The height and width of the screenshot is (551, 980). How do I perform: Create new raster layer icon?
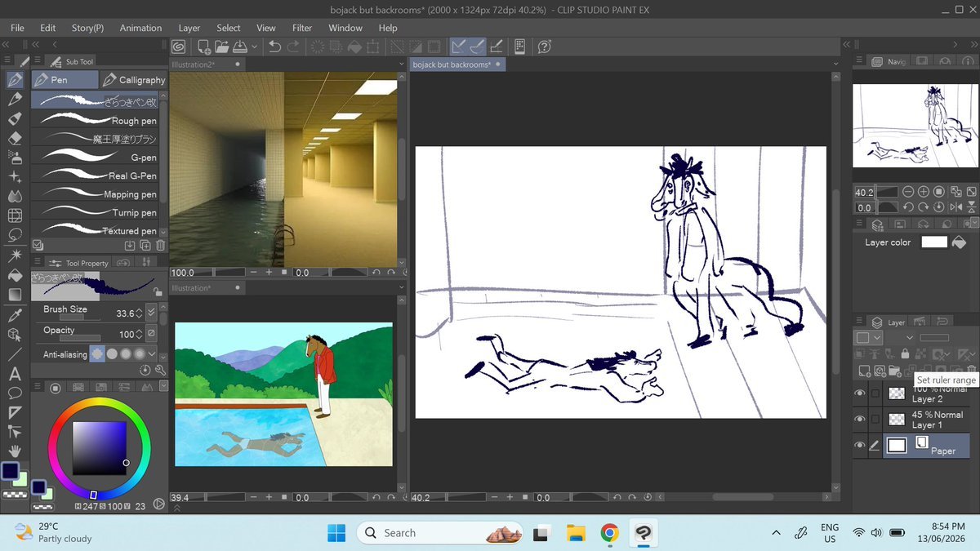[x=865, y=371]
